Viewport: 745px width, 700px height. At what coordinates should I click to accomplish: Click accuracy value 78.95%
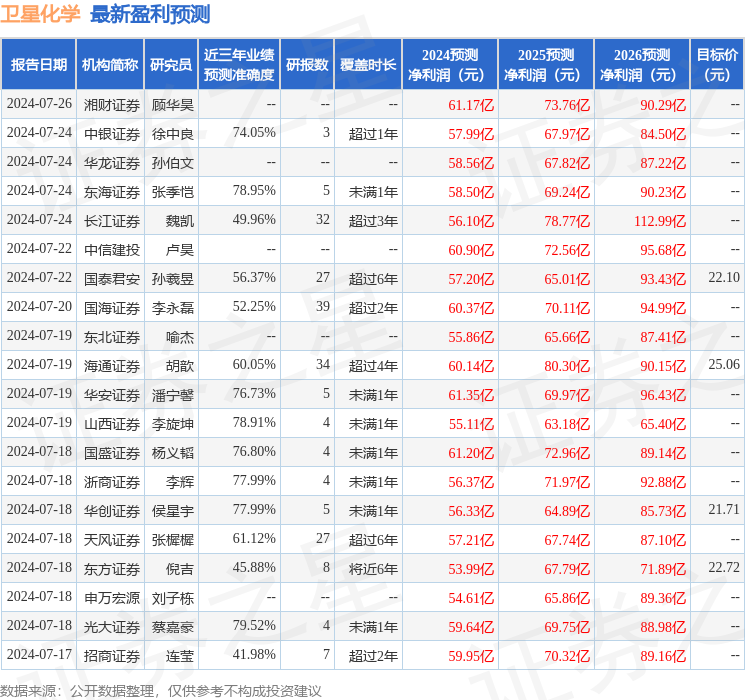(x=254, y=191)
